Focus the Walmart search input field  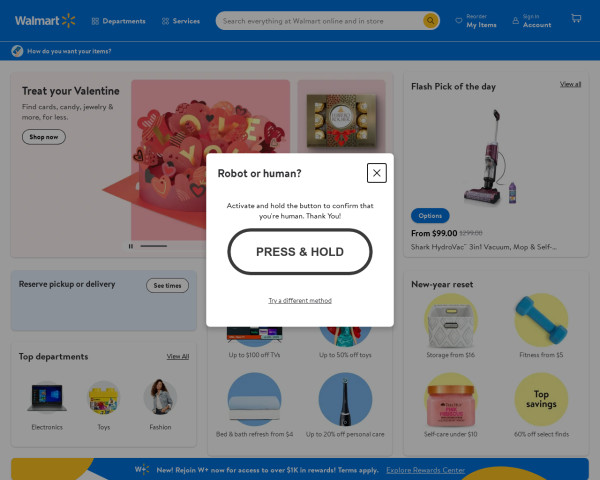click(320, 21)
